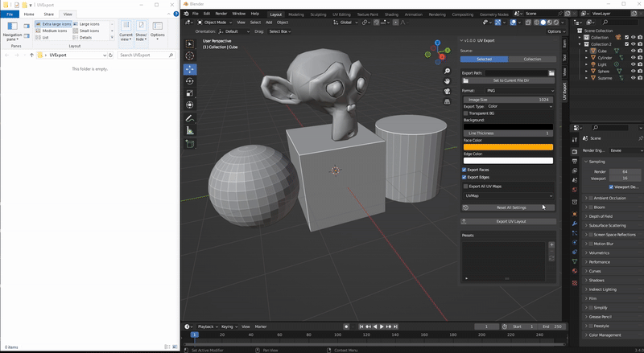Open Render properties tab icon
Image resolution: width=644 pixels, height=353 pixels.
575,152
